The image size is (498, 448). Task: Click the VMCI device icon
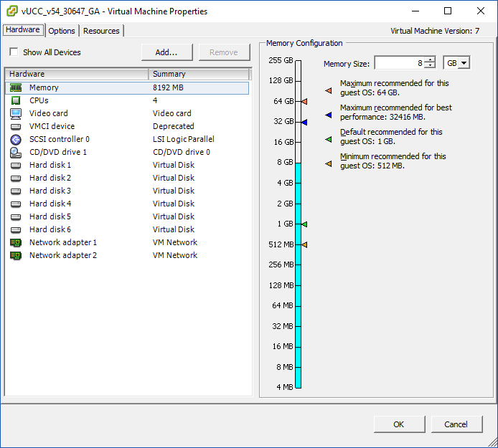point(16,127)
